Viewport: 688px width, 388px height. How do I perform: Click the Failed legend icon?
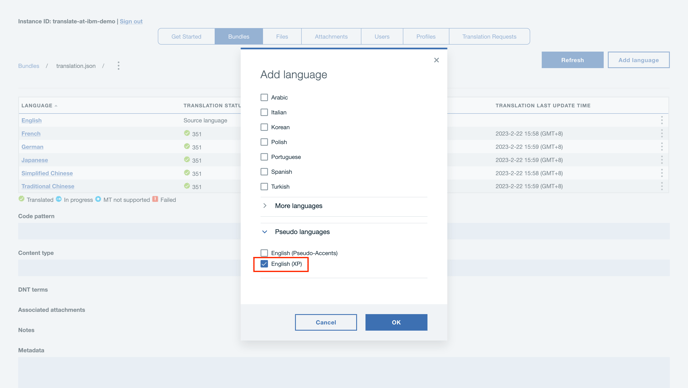(x=155, y=199)
